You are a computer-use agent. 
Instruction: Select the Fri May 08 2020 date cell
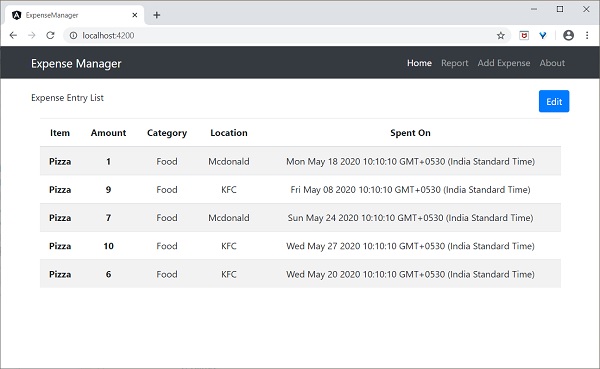(411, 190)
